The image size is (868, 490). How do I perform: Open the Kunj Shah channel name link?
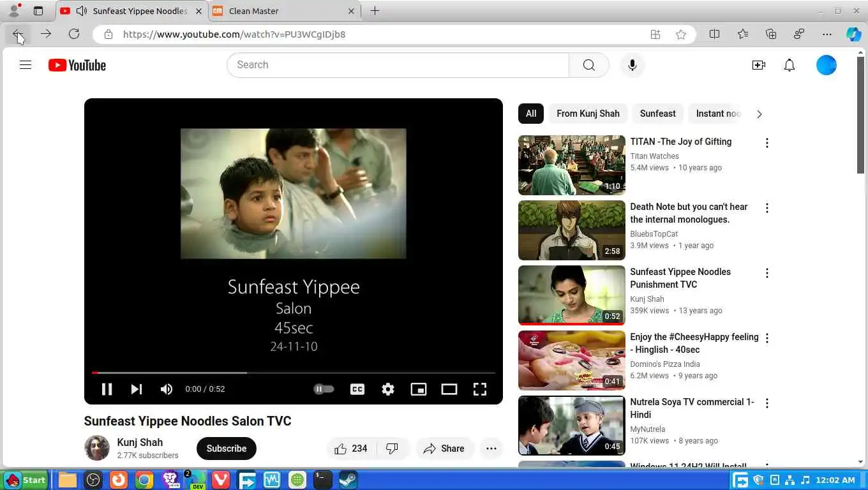tap(140, 442)
